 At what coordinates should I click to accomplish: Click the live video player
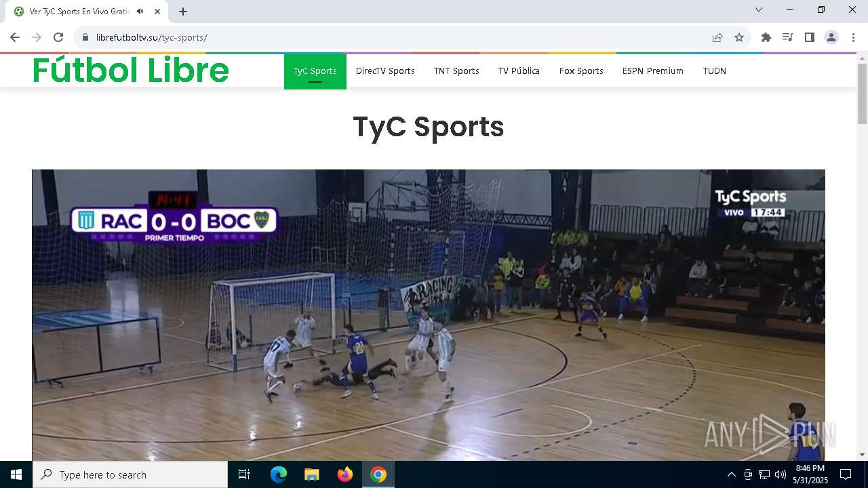[429, 315]
